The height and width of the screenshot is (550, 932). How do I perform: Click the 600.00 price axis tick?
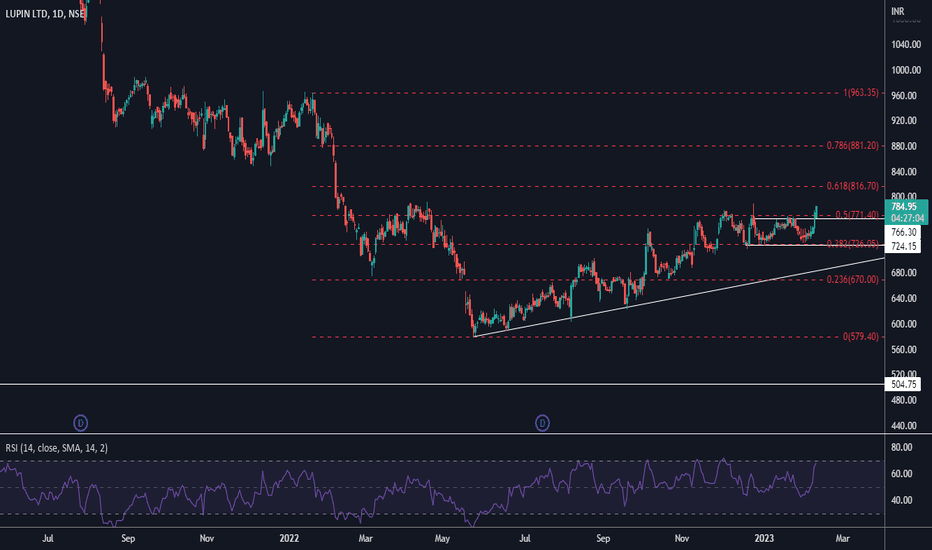tap(903, 324)
